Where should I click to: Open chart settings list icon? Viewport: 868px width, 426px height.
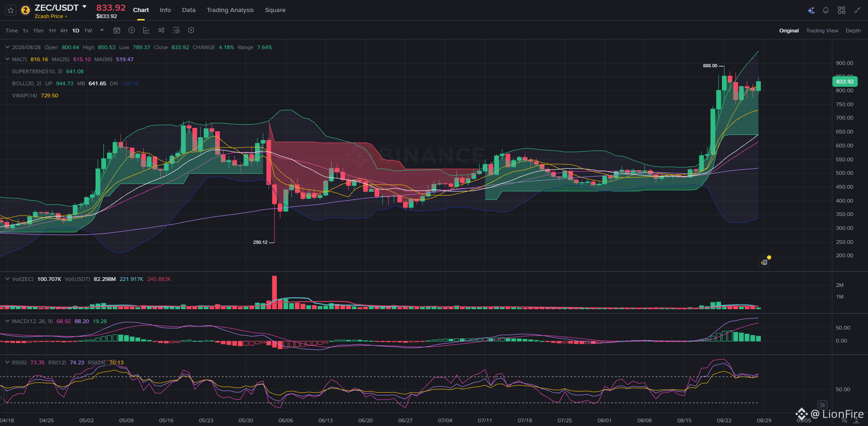176,31
